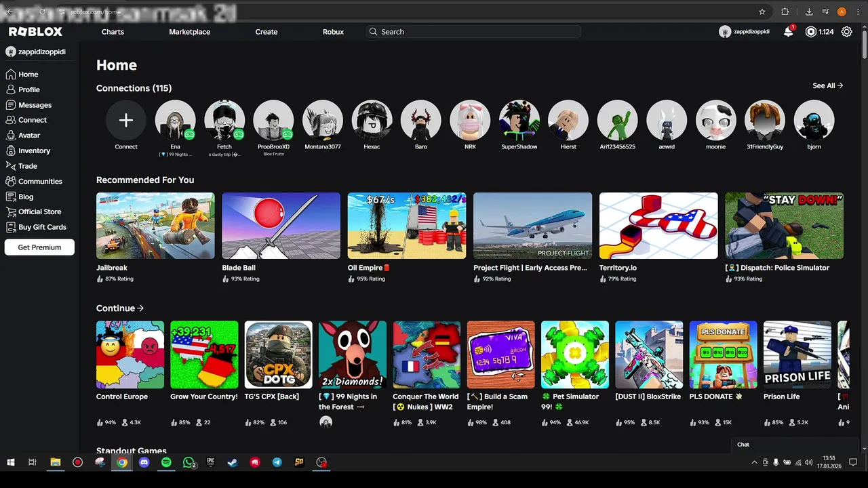Open SuperShadow's connection avatar
868x488 pixels.
pyautogui.click(x=519, y=121)
